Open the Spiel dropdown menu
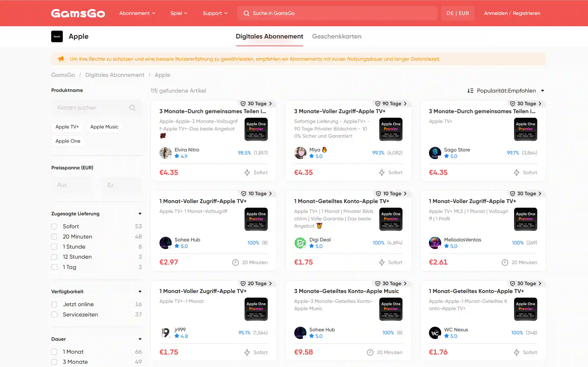 [179, 13]
